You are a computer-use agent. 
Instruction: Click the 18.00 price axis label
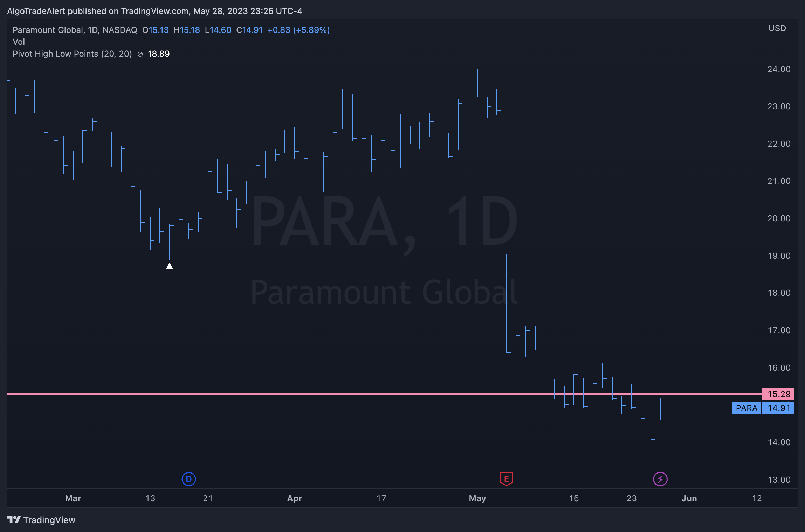779,293
